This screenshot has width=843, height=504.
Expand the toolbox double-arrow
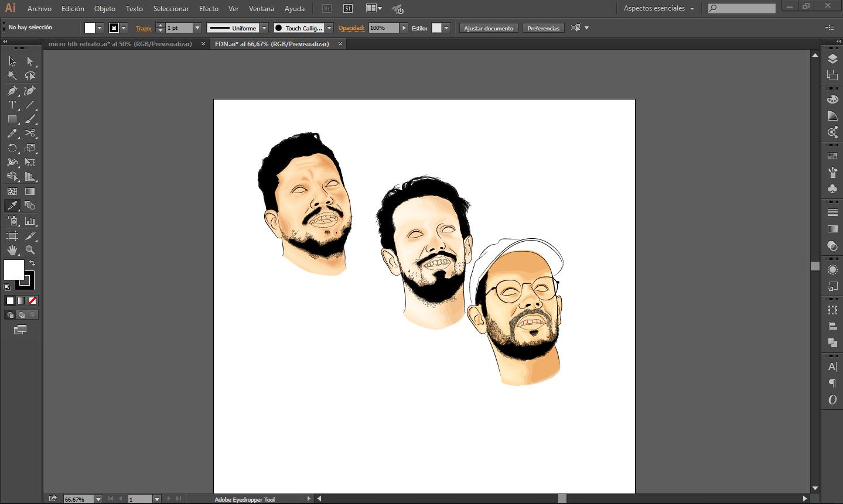click(x=5, y=42)
